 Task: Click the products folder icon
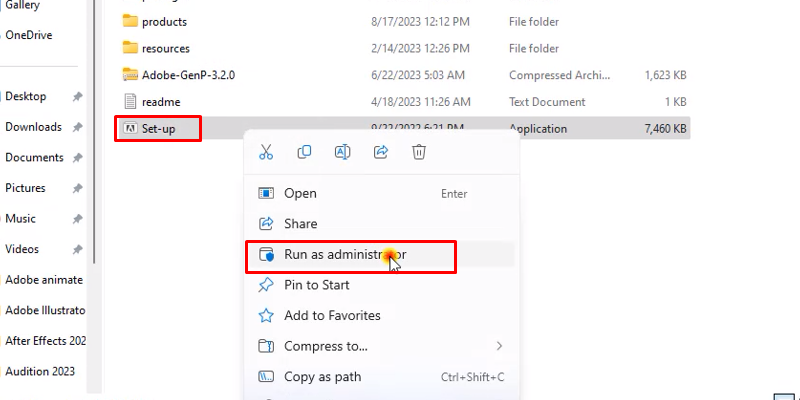[x=131, y=21]
